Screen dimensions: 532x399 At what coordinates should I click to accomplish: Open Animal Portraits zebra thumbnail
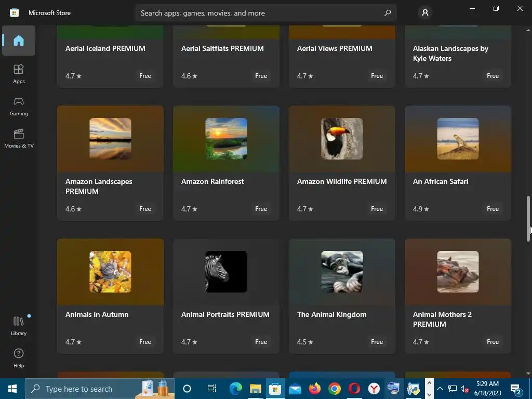point(227,272)
